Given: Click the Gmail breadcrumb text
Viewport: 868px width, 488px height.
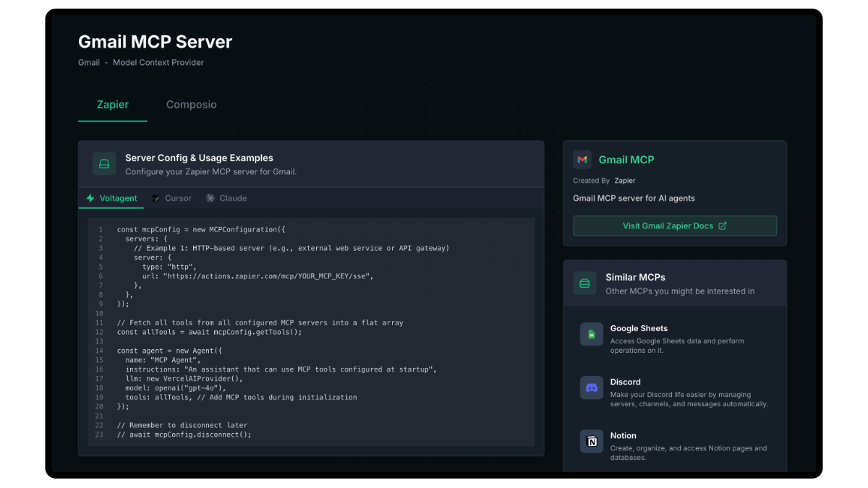Looking at the screenshot, I should (x=89, y=62).
